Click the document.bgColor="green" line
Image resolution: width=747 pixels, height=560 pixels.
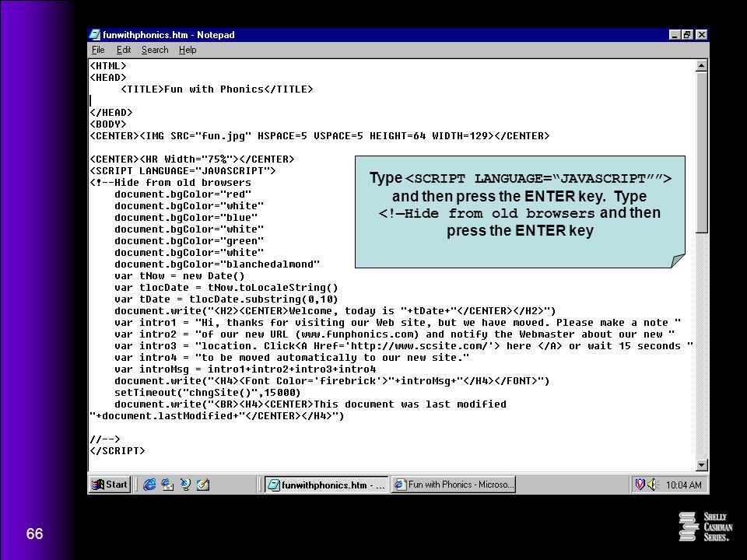tap(188, 241)
